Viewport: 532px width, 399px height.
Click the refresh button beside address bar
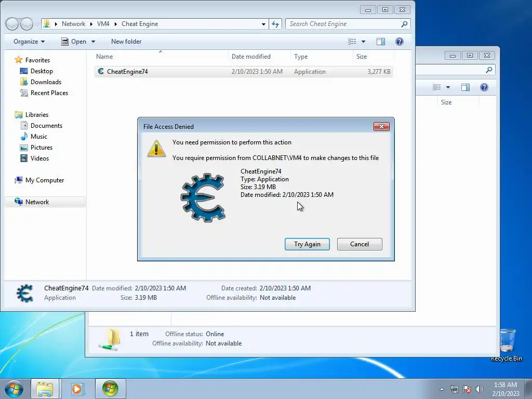click(x=275, y=24)
